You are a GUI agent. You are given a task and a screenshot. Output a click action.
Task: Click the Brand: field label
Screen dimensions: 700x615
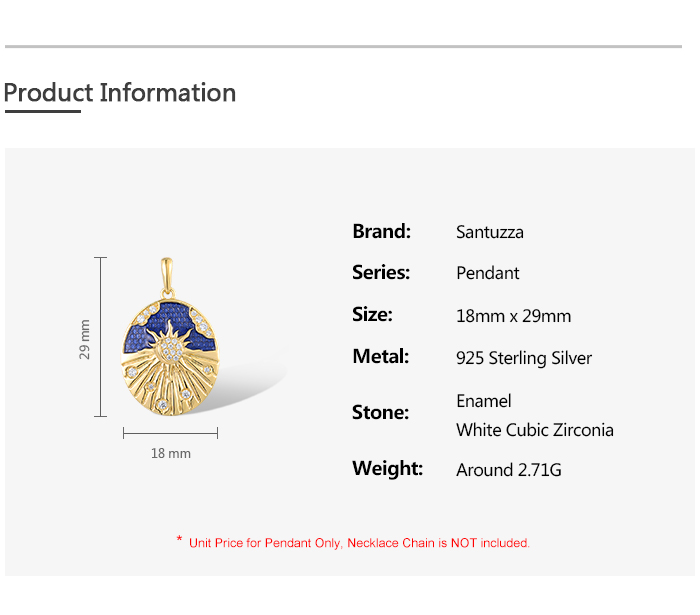(381, 231)
